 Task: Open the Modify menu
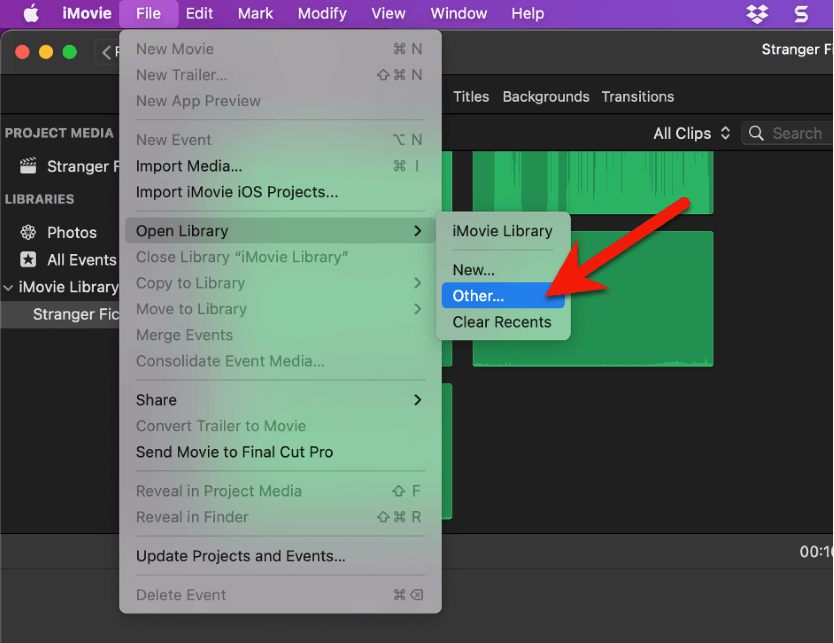pyautogui.click(x=322, y=13)
